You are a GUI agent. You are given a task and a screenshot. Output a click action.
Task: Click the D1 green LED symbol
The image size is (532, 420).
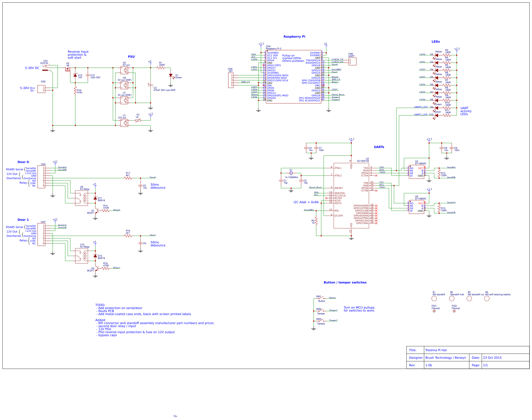tap(171, 75)
